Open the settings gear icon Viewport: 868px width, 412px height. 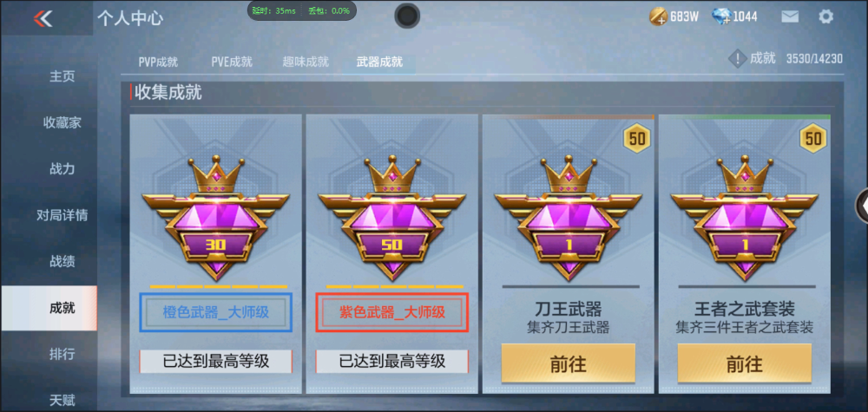click(825, 16)
